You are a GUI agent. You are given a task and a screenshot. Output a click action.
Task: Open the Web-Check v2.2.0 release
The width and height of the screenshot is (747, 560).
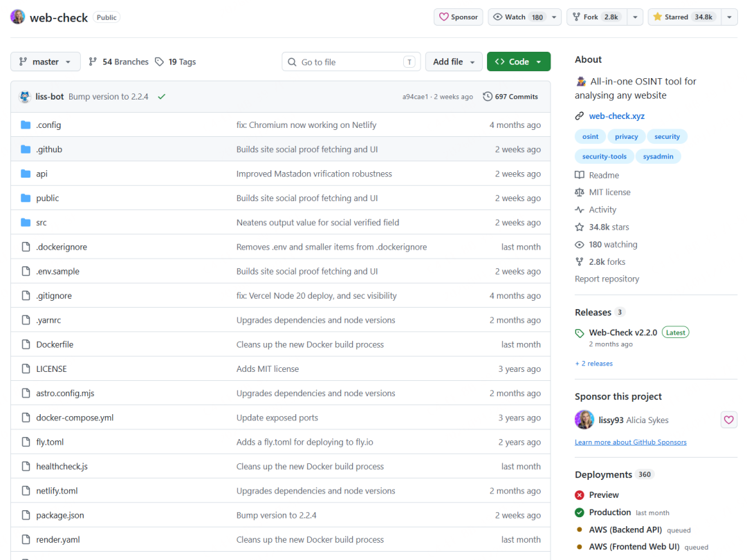(622, 333)
